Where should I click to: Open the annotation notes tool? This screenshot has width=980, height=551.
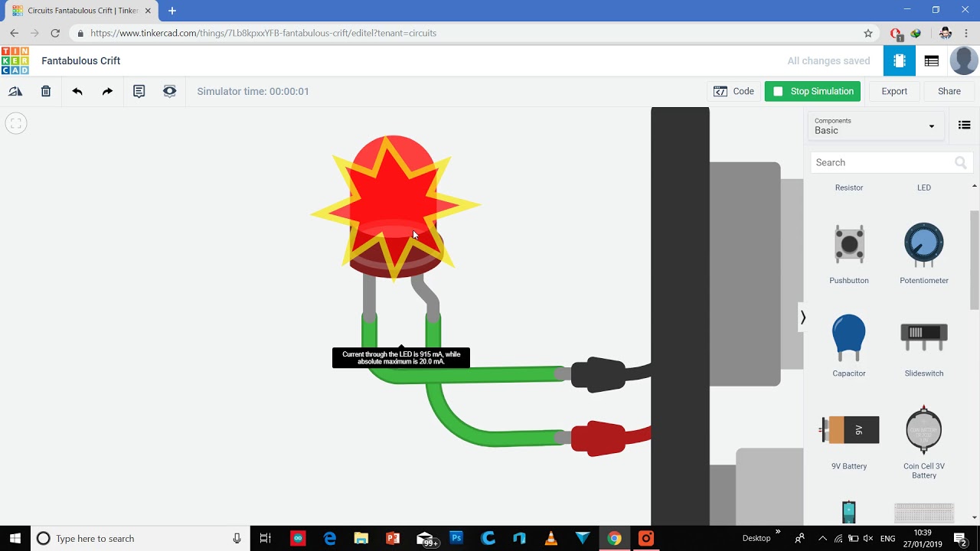[x=139, y=91]
